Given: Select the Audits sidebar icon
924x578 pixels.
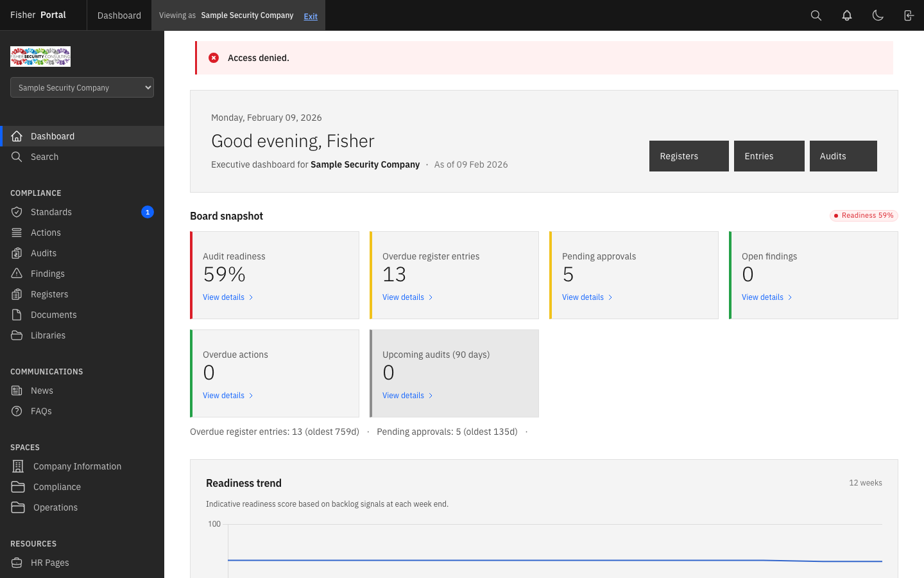Looking at the screenshot, I should point(17,252).
